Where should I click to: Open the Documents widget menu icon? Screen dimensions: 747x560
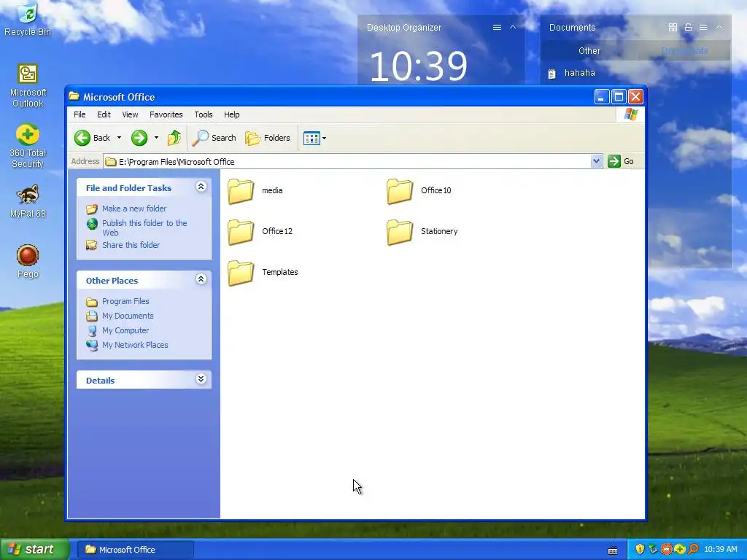pos(703,28)
